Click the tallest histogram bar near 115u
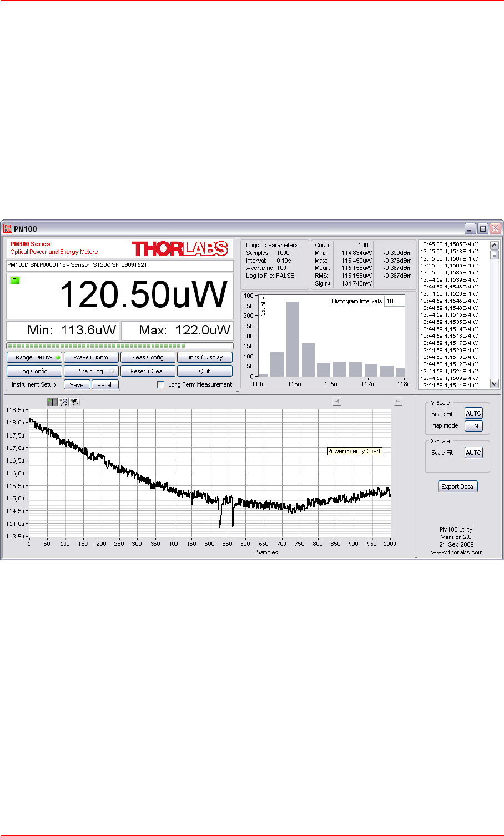 (293, 339)
